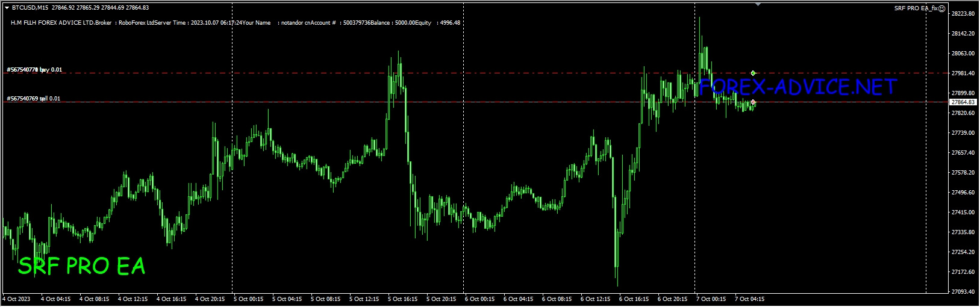980x307 pixels.
Task: Click the Your Name : notandor cn text
Action: point(276,23)
